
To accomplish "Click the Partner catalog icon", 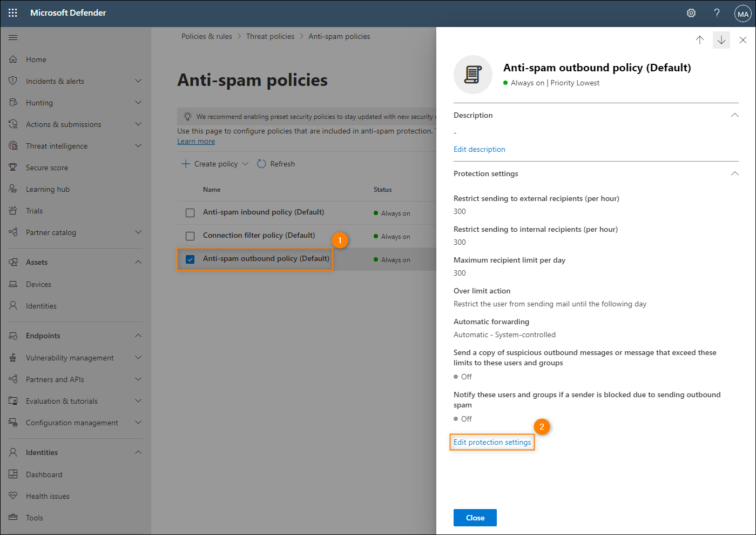I will pyautogui.click(x=13, y=232).
